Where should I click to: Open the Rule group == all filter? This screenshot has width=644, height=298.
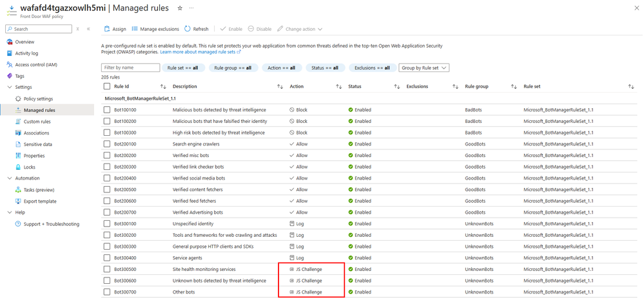click(233, 68)
